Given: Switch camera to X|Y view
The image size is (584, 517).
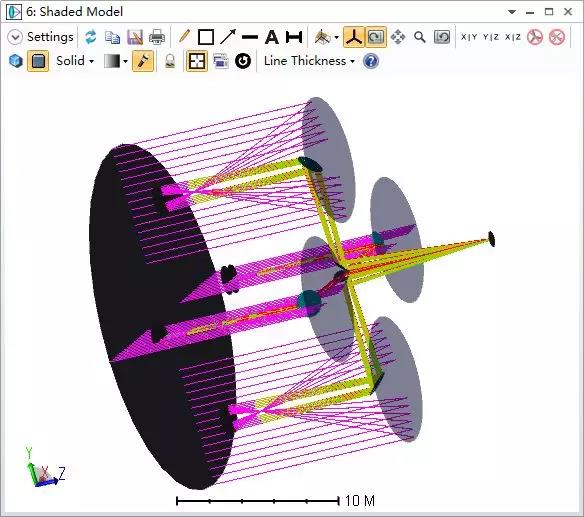Looking at the screenshot, I should [x=469, y=37].
